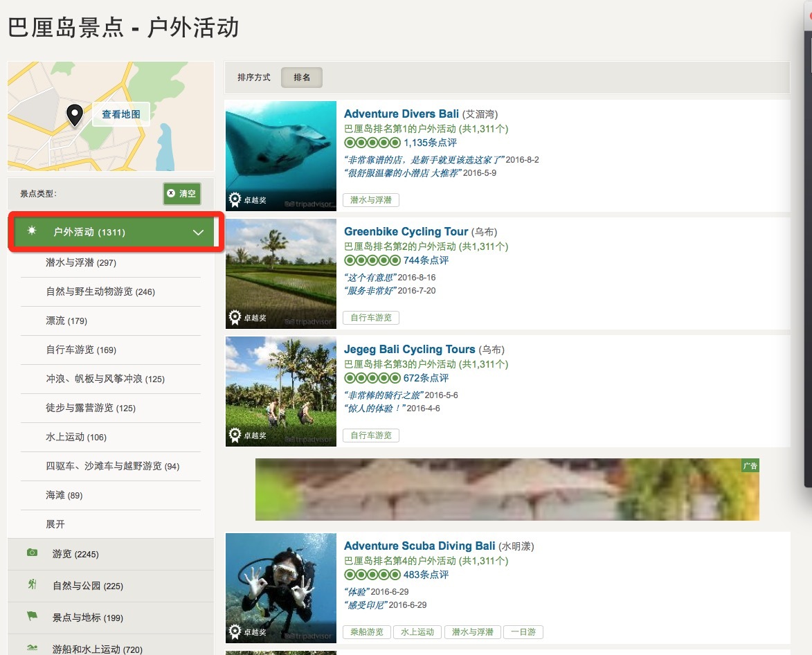Click the rating bubbles for Jegeg Bali Cycling Tours
This screenshot has width=812, height=655.
tap(372, 378)
